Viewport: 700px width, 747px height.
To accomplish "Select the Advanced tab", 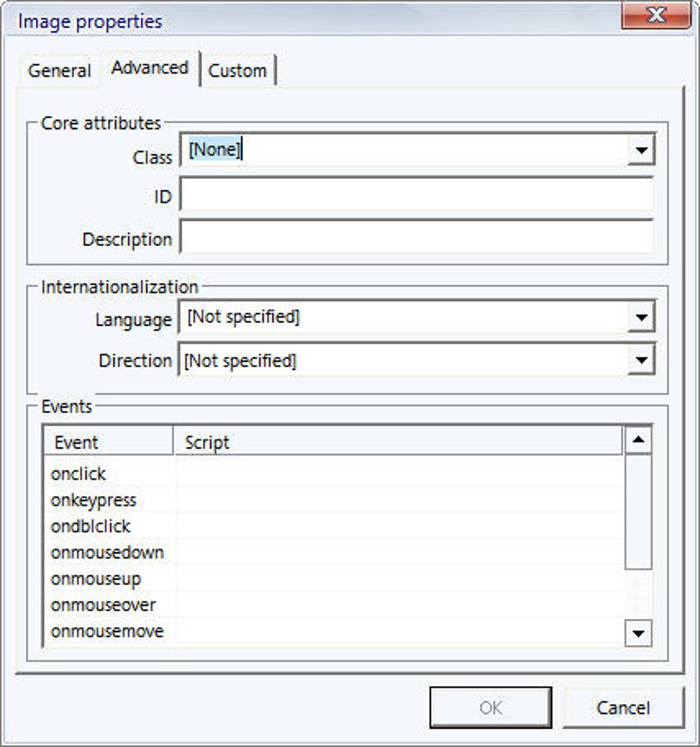I will pyautogui.click(x=150, y=68).
